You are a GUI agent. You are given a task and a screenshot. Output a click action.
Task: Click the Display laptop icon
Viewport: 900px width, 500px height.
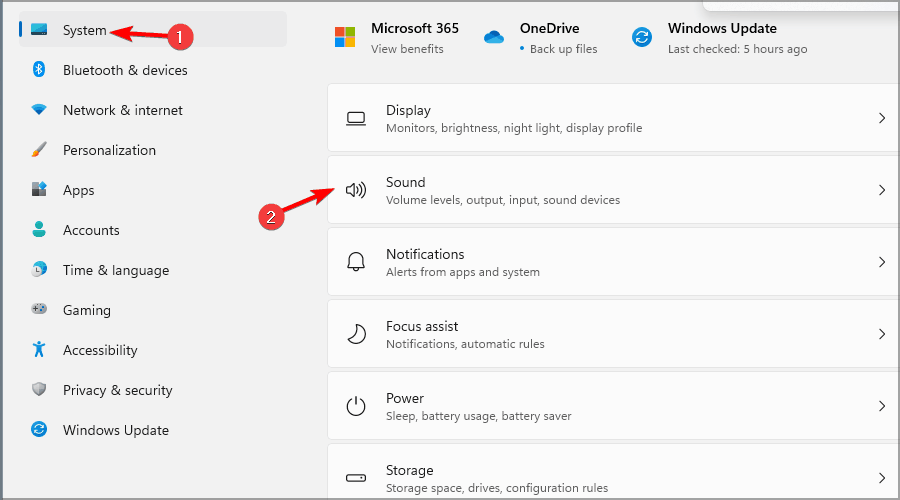[x=356, y=118]
